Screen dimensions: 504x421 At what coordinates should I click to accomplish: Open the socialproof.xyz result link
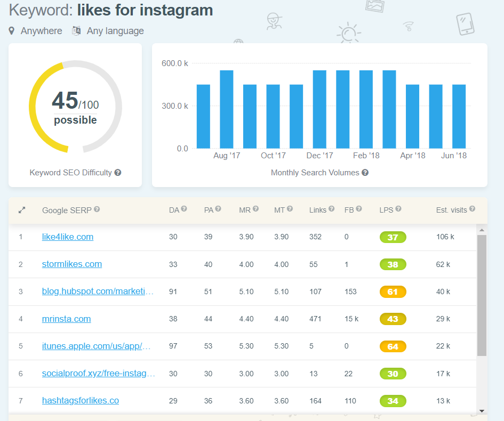pyautogui.click(x=99, y=374)
